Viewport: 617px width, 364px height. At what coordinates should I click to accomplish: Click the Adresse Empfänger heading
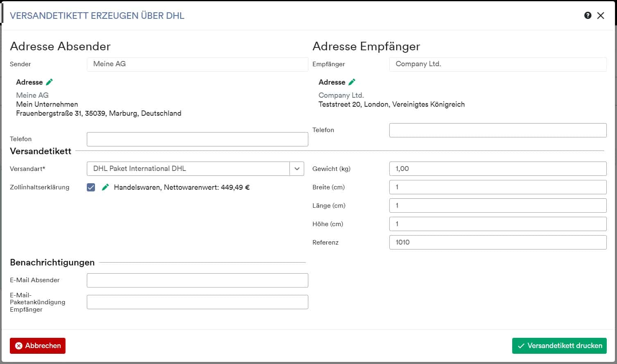pos(366,46)
